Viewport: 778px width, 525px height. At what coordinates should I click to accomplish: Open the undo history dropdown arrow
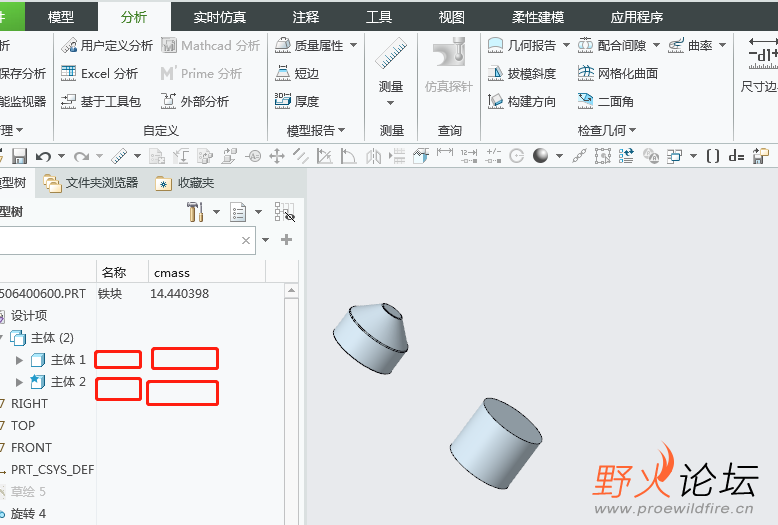(62, 156)
